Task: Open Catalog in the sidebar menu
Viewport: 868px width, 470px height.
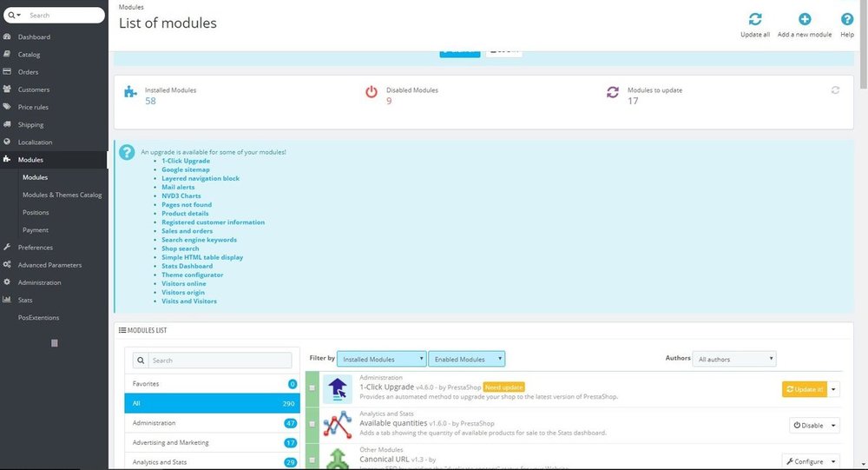Action: pos(30,55)
